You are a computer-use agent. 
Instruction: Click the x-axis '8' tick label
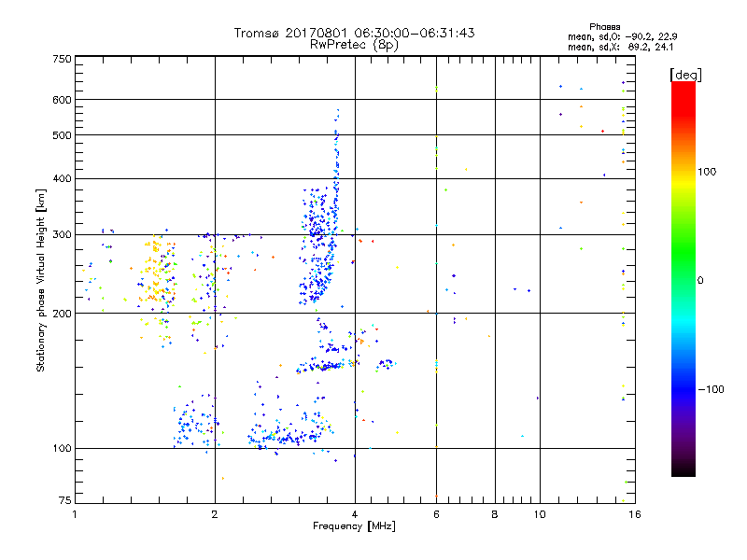point(495,514)
